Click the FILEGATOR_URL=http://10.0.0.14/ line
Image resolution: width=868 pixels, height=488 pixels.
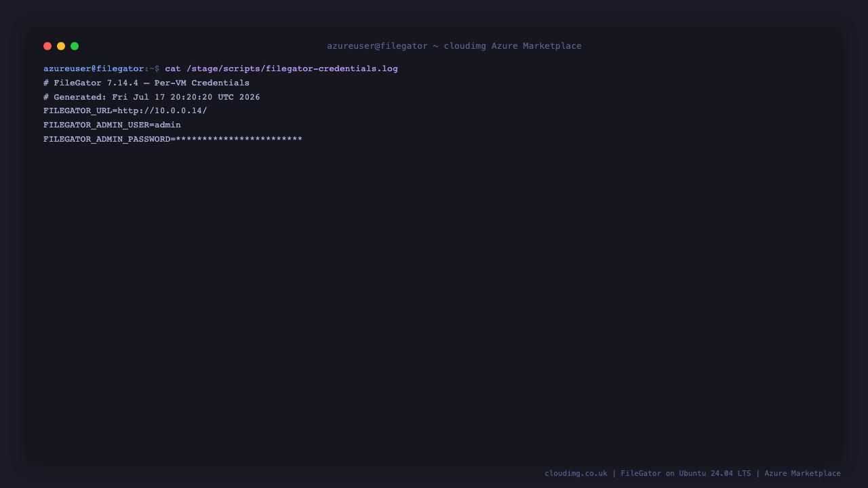pos(125,110)
